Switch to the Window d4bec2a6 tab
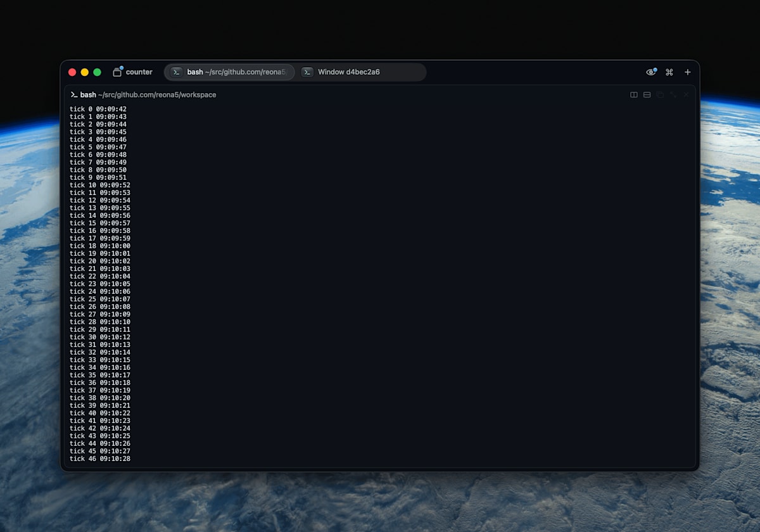 pyautogui.click(x=361, y=72)
